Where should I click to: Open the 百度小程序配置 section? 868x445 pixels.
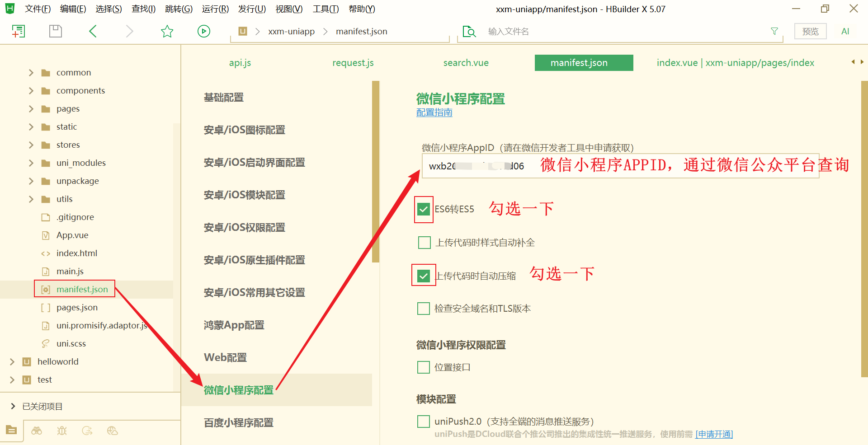[239, 423]
